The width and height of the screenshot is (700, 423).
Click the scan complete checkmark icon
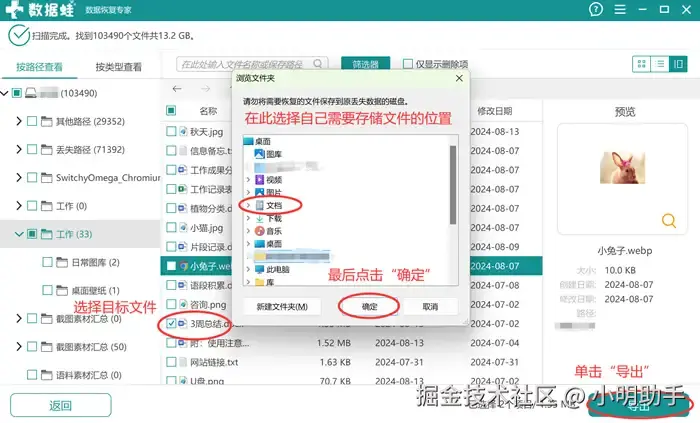click(19, 36)
